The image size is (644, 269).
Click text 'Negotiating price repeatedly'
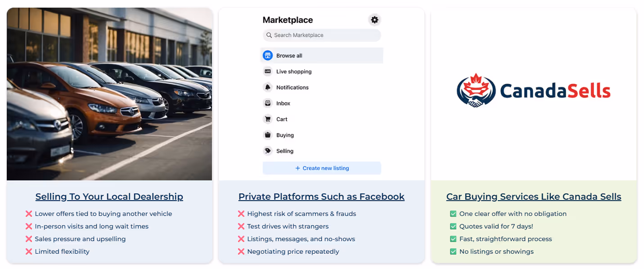click(x=293, y=251)
